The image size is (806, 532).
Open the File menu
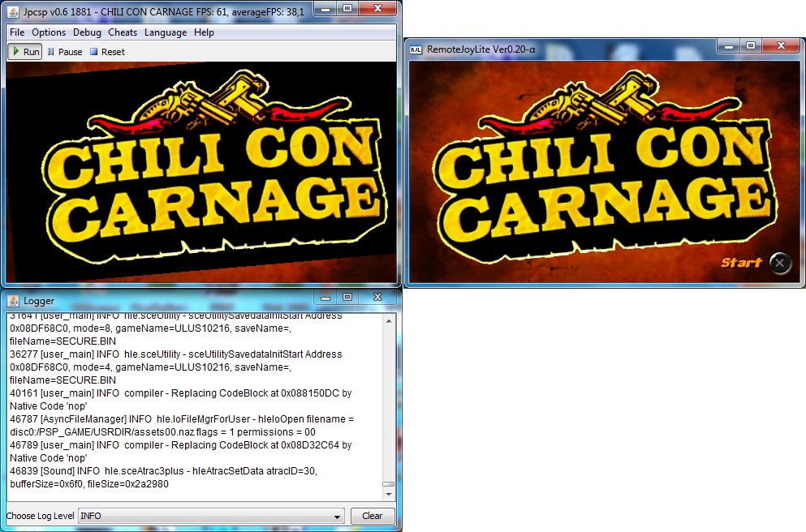[17, 32]
